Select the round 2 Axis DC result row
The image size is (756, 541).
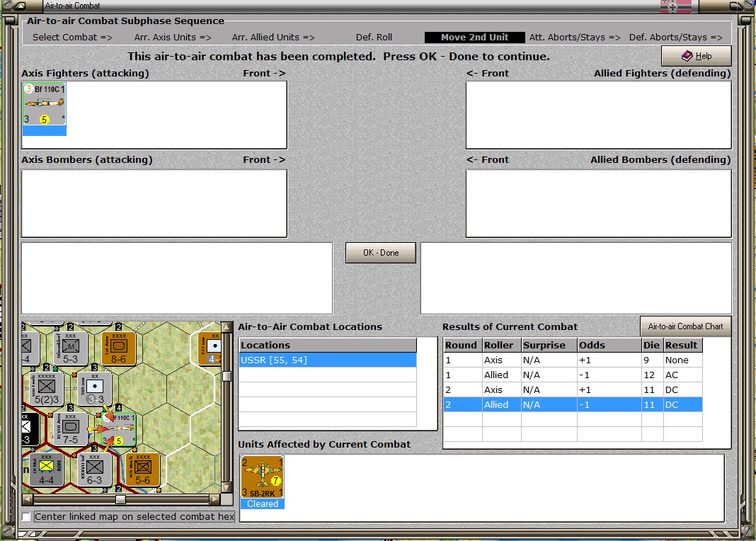pyautogui.click(x=573, y=389)
